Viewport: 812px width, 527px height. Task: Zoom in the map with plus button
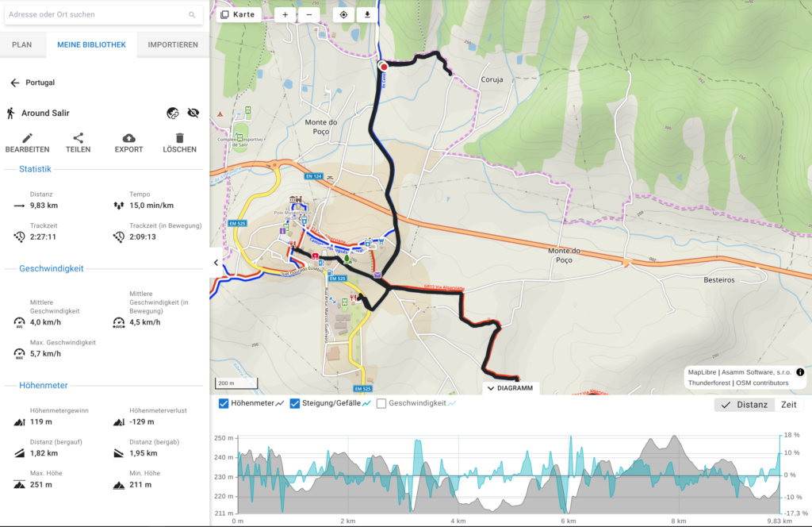[x=285, y=15]
